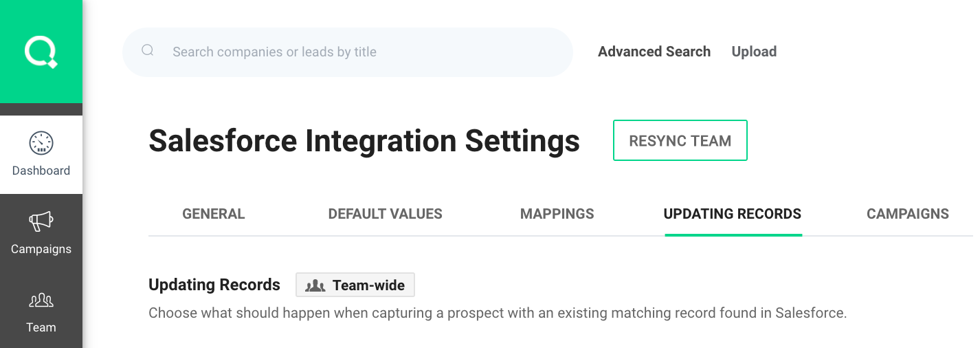Switch to the GENERAL tab

[213, 214]
